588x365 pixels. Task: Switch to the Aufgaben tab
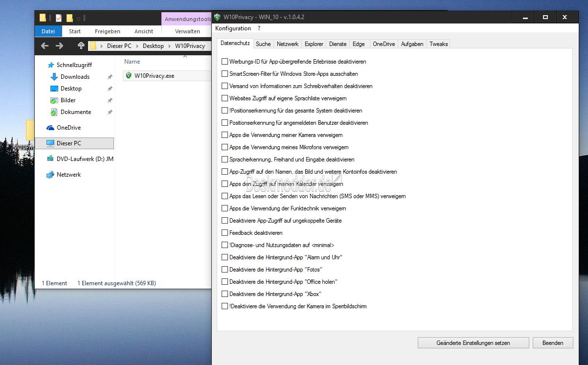(x=412, y=44)
